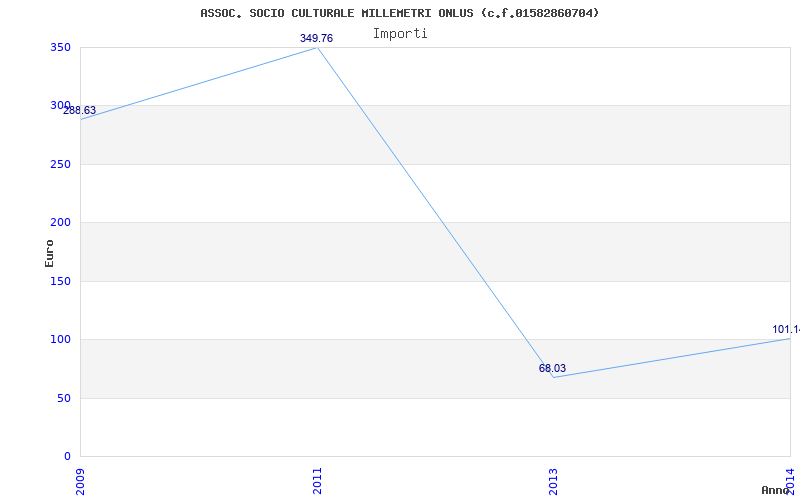Click the 0 y-axis tick label
The width and height of the screenshot is (800, 500).
[x=67, y=456]
